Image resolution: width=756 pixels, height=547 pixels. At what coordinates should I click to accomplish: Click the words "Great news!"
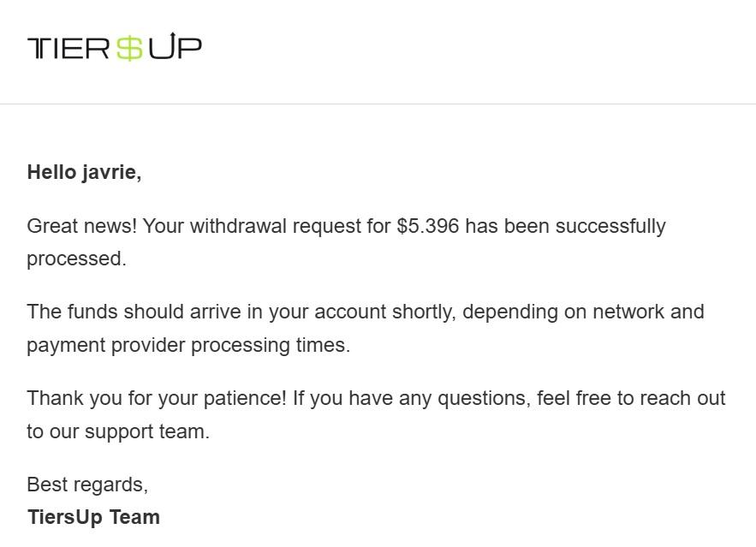pos(82,226)
